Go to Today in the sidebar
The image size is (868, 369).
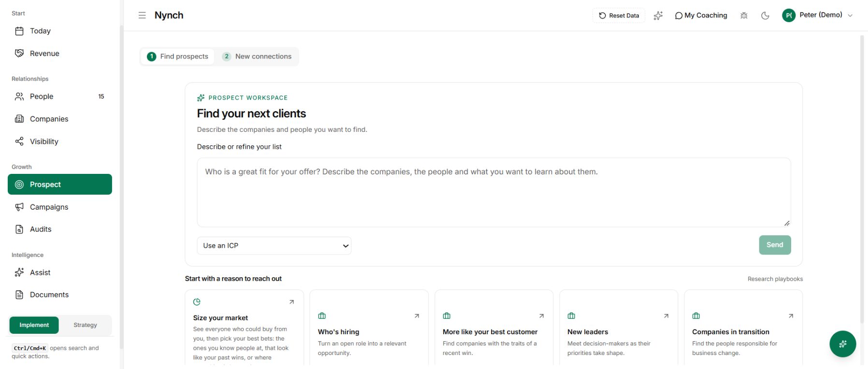coord(60,31)
